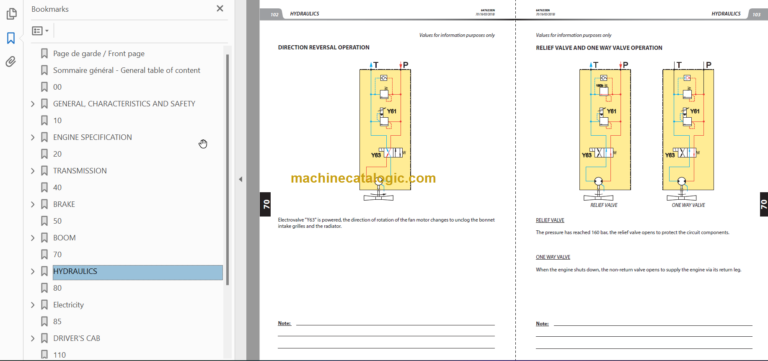This screenshot has height=361, width=768.
Task: Select the '85' bookmark
Action: click(57, 321)
